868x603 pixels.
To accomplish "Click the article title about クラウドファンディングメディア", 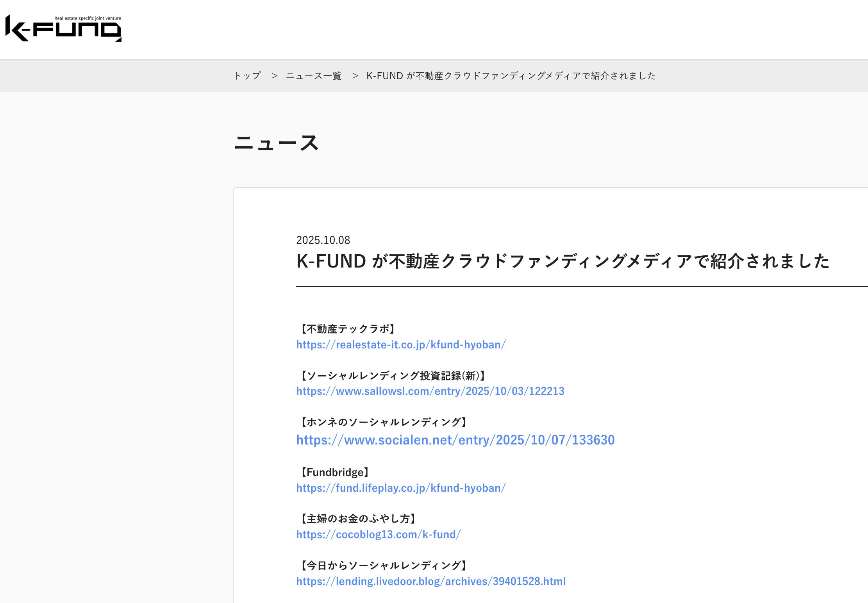I will coord(563,261).
